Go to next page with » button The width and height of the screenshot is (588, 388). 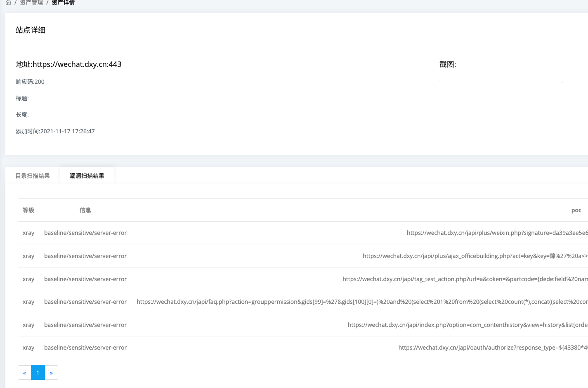coord(51,373)
